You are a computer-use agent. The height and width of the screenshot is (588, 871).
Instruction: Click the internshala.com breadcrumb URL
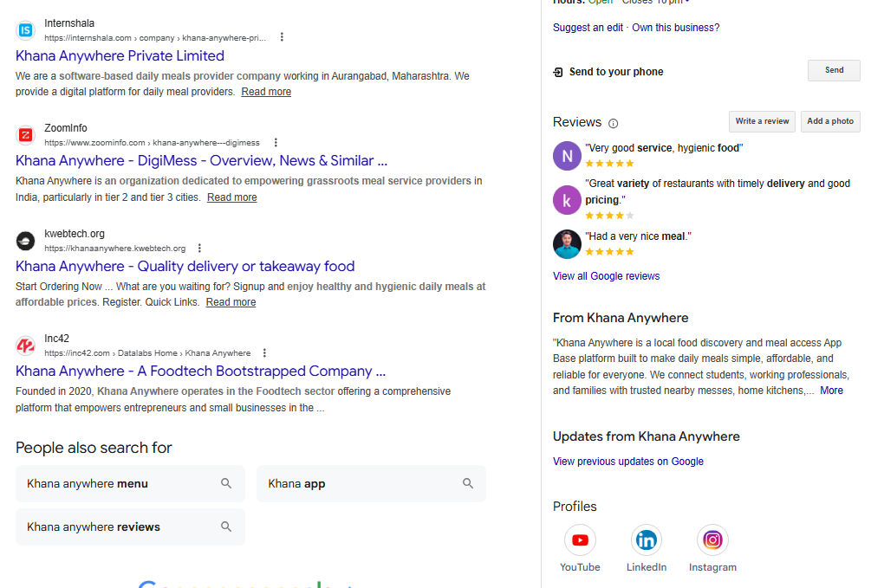155,38
